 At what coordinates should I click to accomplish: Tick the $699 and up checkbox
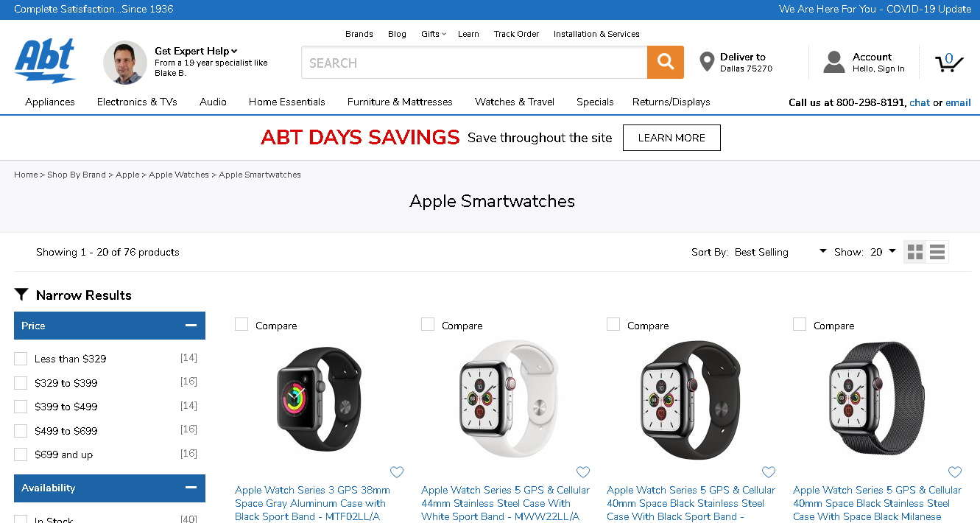click(x=21, y=454)
